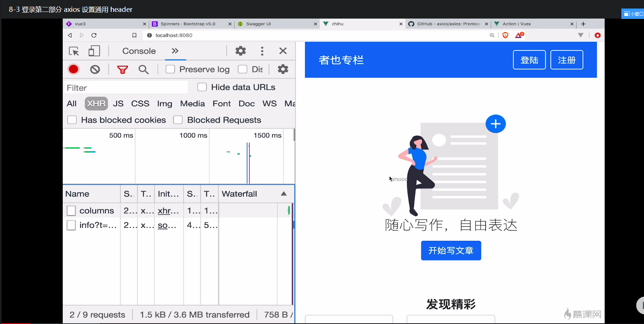644x324 pixels.
Task: Tick the columns request row checkbox
Action: click(x=71, y=211)
